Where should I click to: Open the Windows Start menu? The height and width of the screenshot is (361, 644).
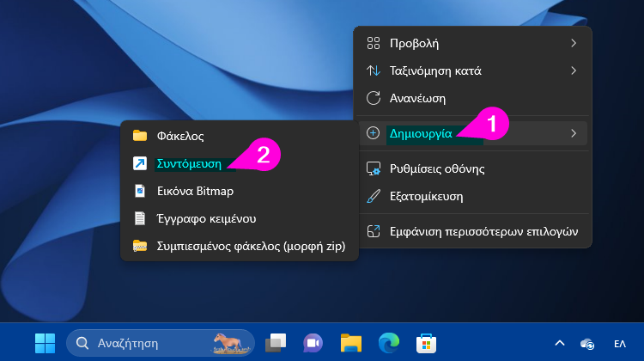point(46,343)
